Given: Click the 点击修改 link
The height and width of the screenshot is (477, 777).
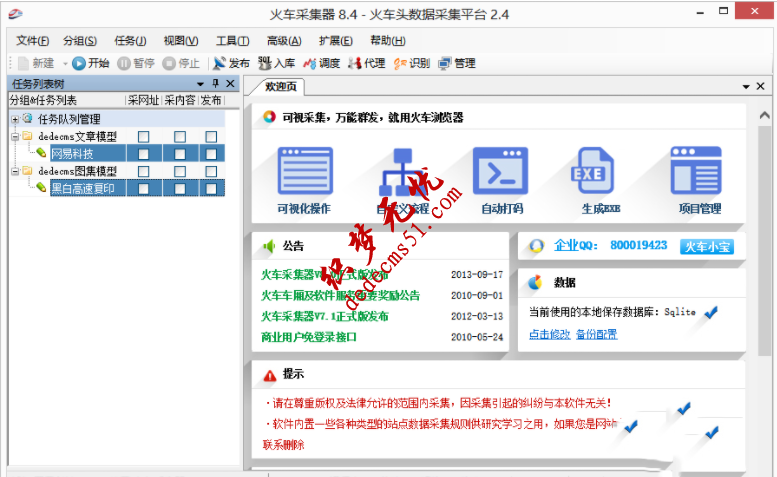Looking at the screenshot, I should [x=550, y=334].
